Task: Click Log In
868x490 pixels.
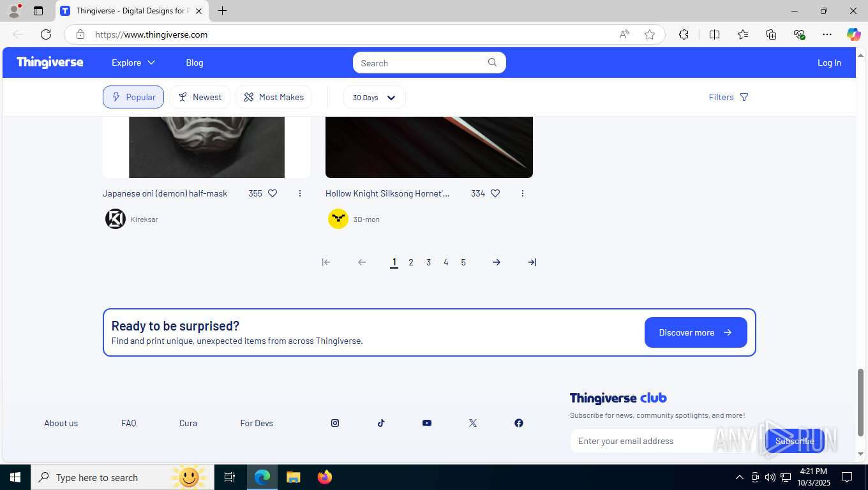Action: click(x=829, y=63)
